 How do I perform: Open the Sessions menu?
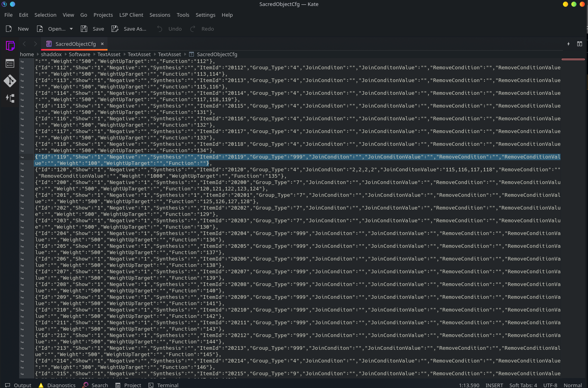click(160, 15)
